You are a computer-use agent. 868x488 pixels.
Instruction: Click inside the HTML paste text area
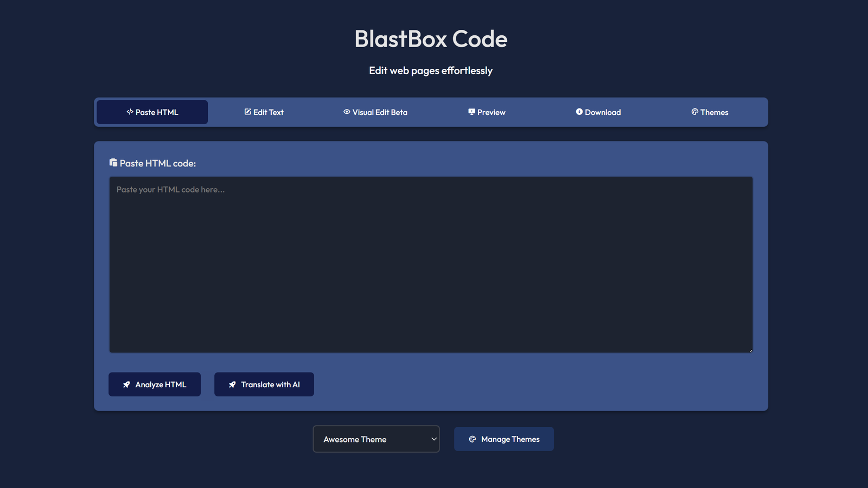pos(431,265)
